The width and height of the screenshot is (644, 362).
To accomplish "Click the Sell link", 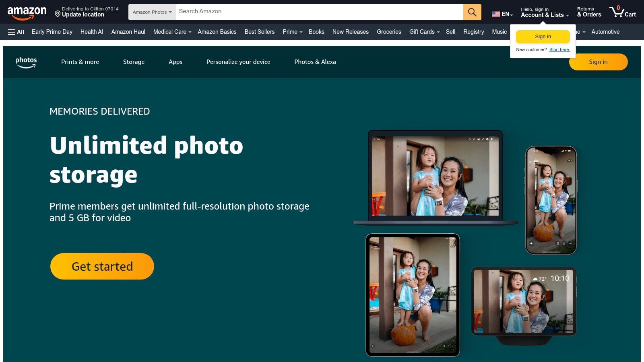I will [450, 32].
